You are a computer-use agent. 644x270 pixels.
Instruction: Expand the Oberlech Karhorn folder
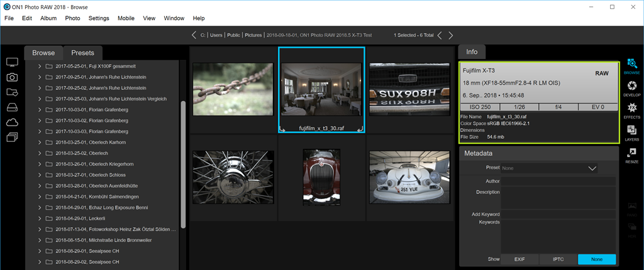[x=40, y=143]
